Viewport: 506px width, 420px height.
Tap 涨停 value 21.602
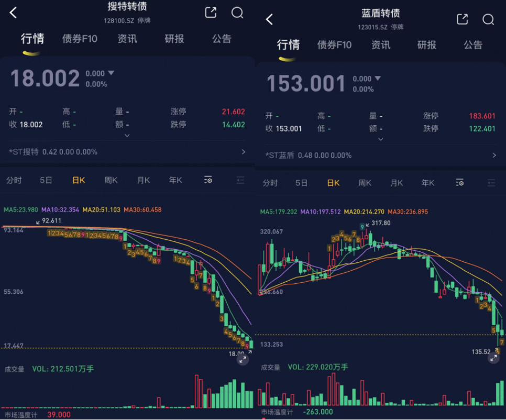pyautogui.click(x=233, y=112)
